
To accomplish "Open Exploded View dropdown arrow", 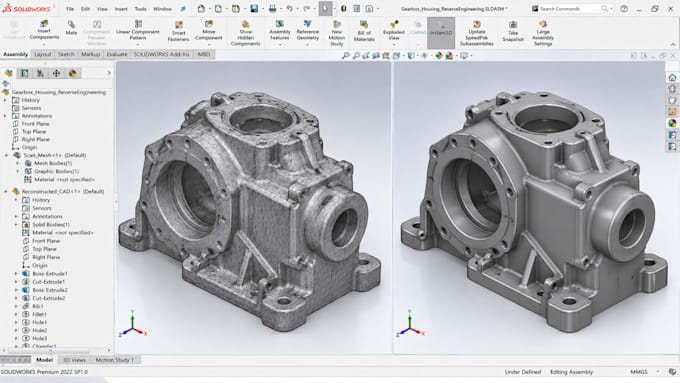I will (x=394, y=44).
